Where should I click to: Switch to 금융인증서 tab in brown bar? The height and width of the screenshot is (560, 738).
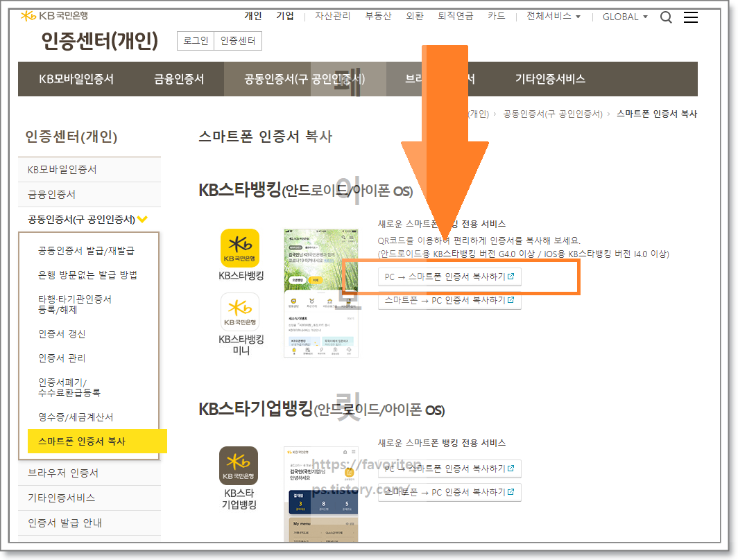(x=179, y=79)
